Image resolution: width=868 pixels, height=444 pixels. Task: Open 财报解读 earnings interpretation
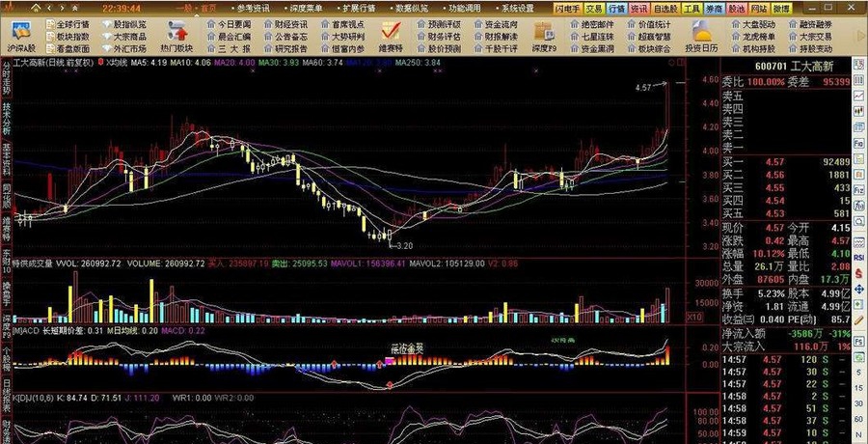(x=496, y=37)
